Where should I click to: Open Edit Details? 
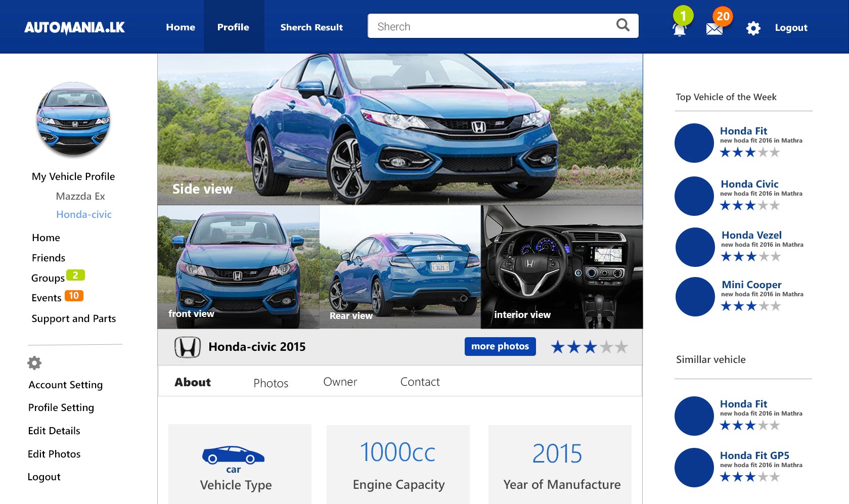[54, 431]
